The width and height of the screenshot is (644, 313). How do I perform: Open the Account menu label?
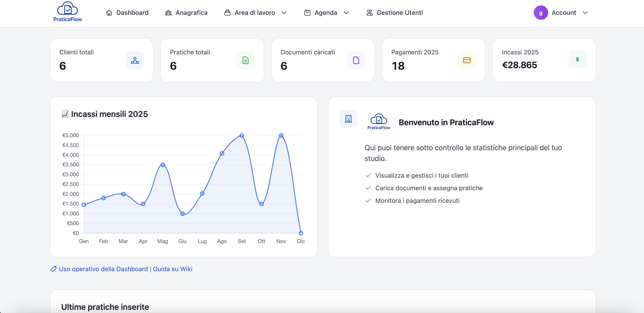[x=564, y=13]
